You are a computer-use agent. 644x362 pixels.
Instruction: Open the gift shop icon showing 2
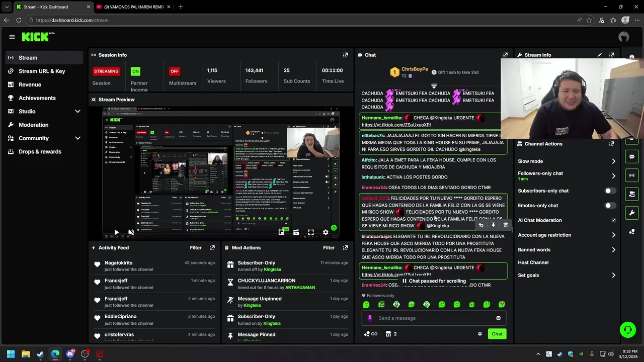pyautogui.click(x=391, y=334)
